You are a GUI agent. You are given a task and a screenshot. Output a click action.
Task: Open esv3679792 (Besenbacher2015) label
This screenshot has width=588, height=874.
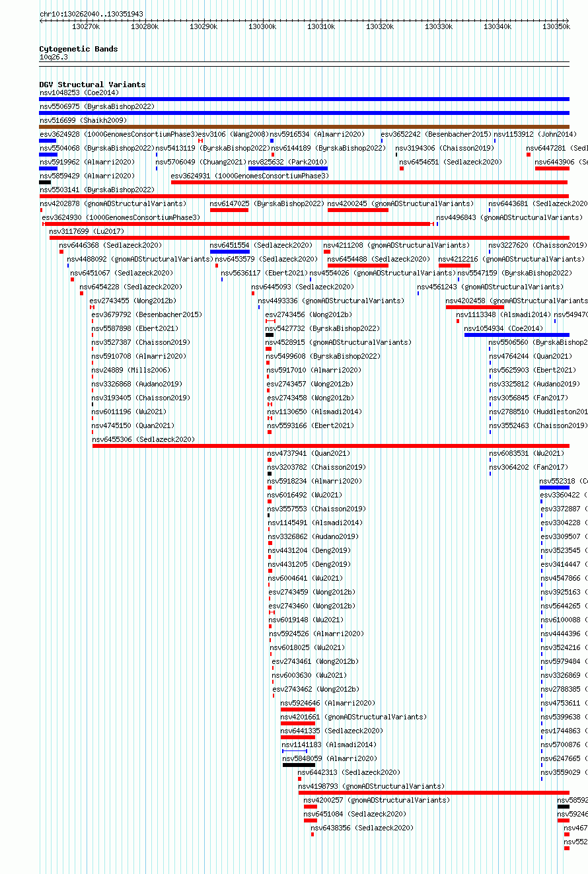point(147,314)
